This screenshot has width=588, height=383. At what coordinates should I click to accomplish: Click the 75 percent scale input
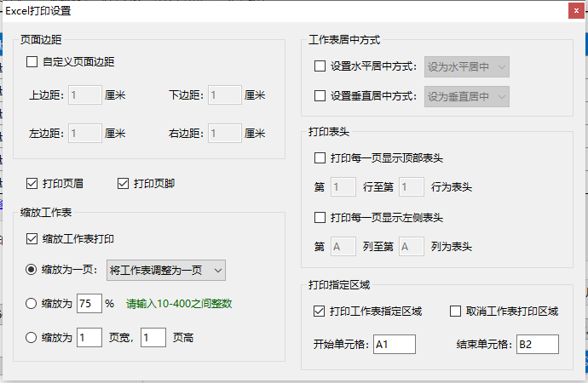point(89,303)
